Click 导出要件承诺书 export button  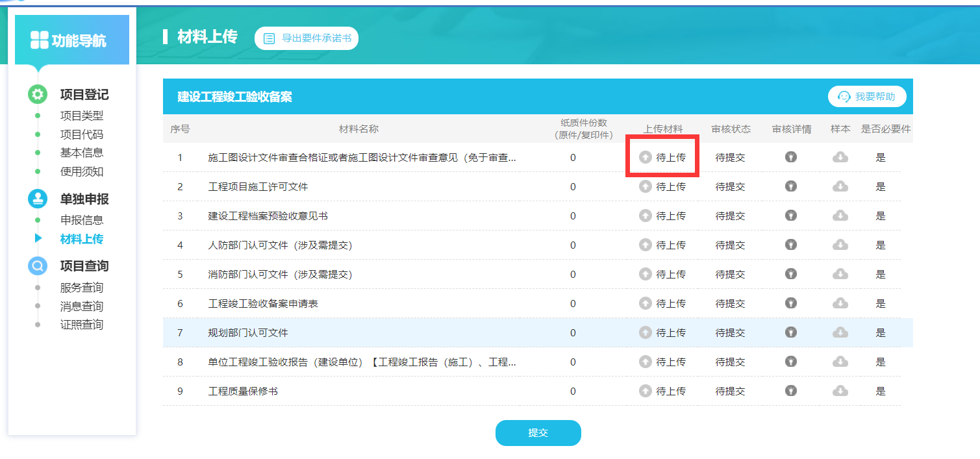click(307, 38)
